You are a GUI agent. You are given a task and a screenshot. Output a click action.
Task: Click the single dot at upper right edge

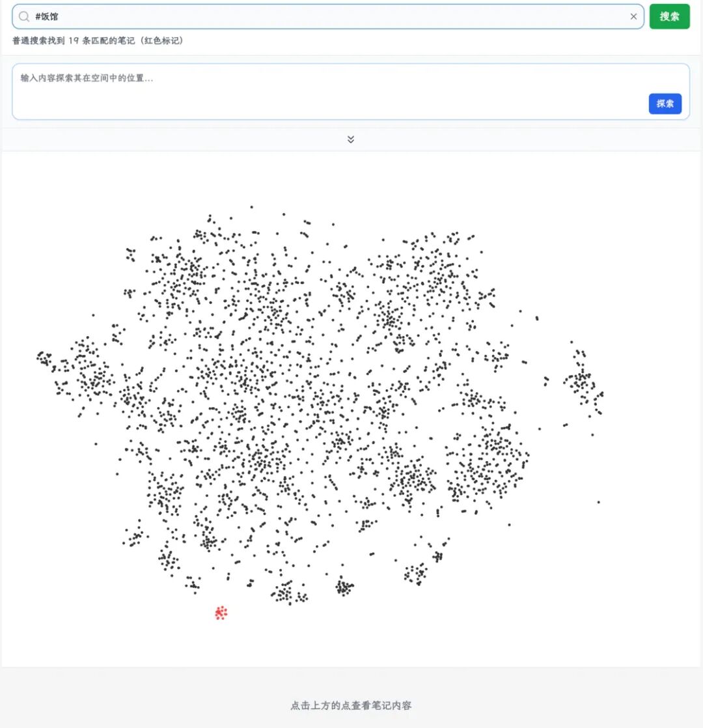[536, 318]
